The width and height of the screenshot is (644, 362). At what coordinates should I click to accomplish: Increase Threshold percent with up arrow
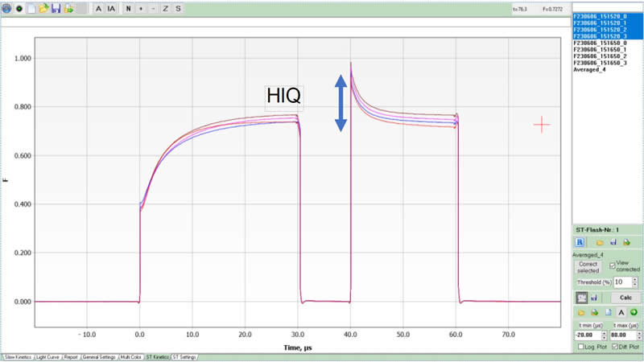(x=635, y=279)
